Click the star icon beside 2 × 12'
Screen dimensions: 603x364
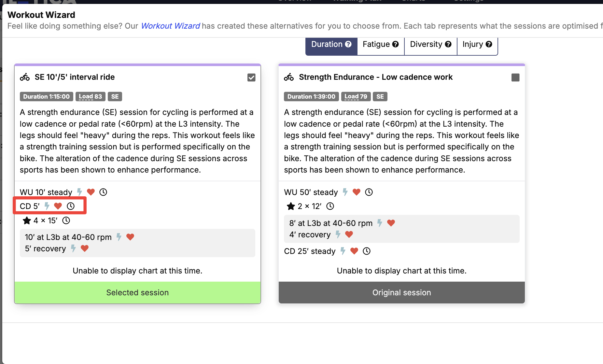(291, 206)
